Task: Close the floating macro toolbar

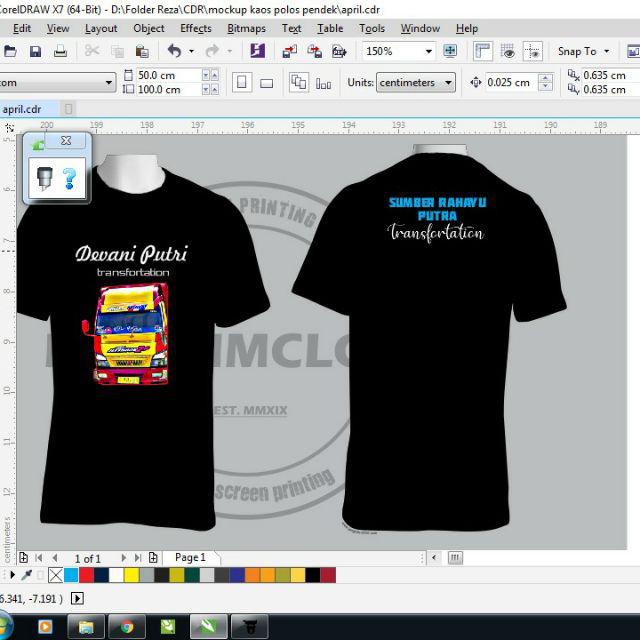Action: pyautogui.click(x=66, y=140)
